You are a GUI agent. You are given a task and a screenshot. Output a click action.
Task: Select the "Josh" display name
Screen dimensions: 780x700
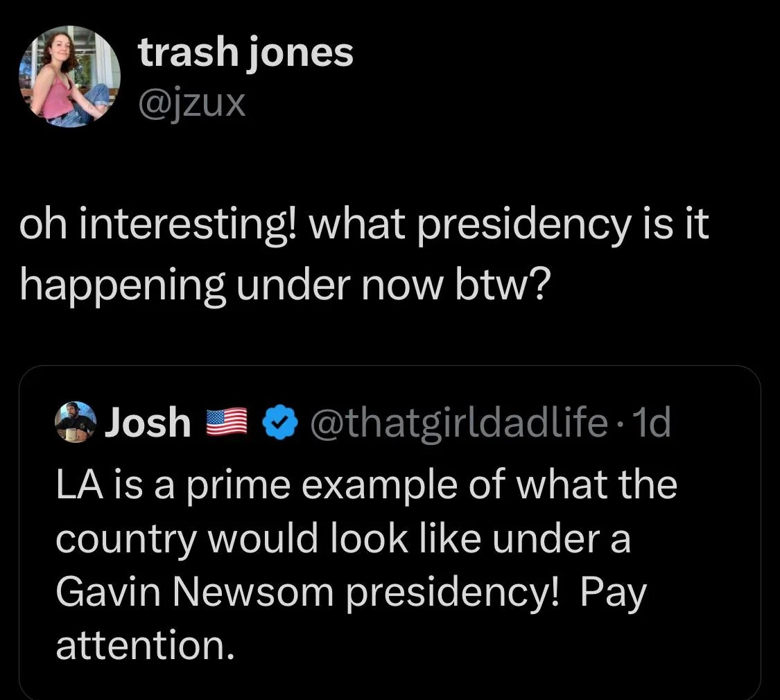(x=148, y=422)
